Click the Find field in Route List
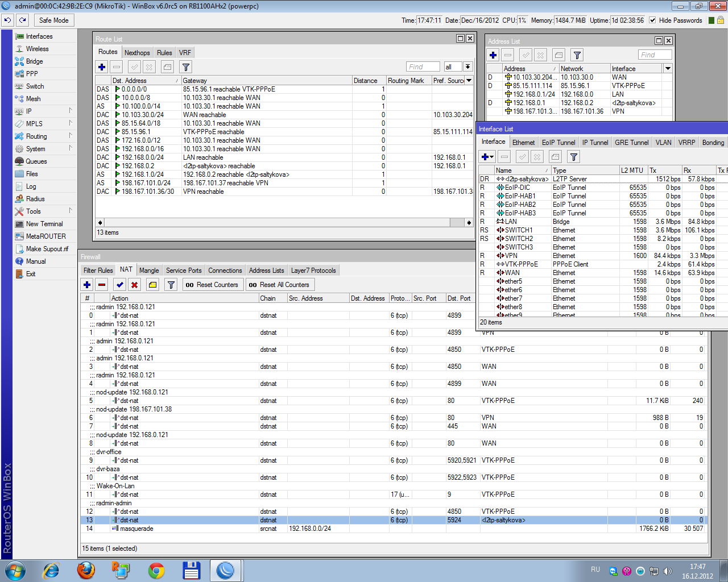The width and height of the screenshot is (728, 582). (423, 66)
